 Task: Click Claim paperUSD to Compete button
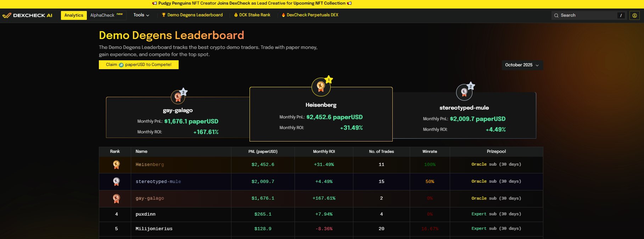139,65
